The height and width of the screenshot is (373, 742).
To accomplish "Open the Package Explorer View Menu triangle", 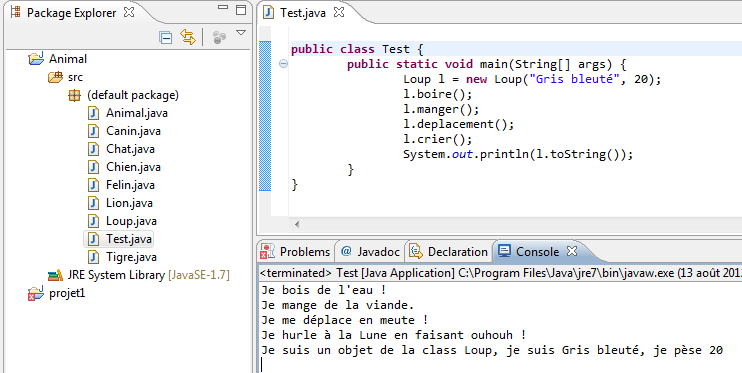I will coord(241,33).
